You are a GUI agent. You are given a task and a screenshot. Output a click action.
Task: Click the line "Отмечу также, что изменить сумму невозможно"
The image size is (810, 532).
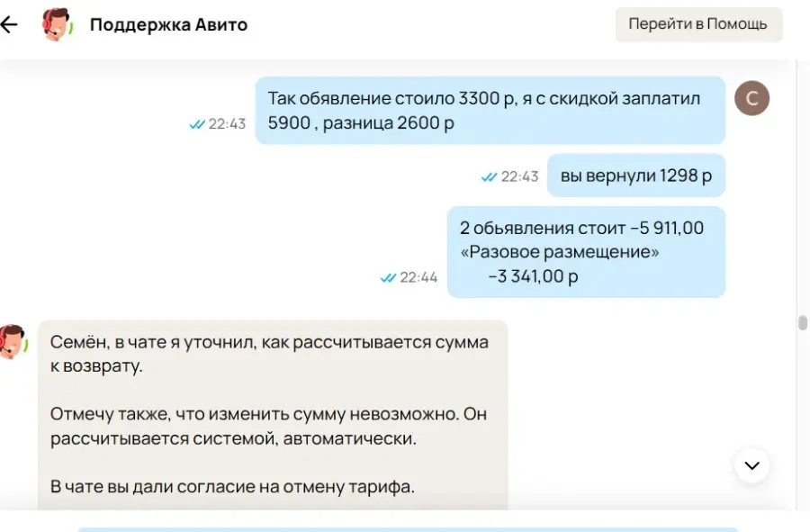point(268,414)
